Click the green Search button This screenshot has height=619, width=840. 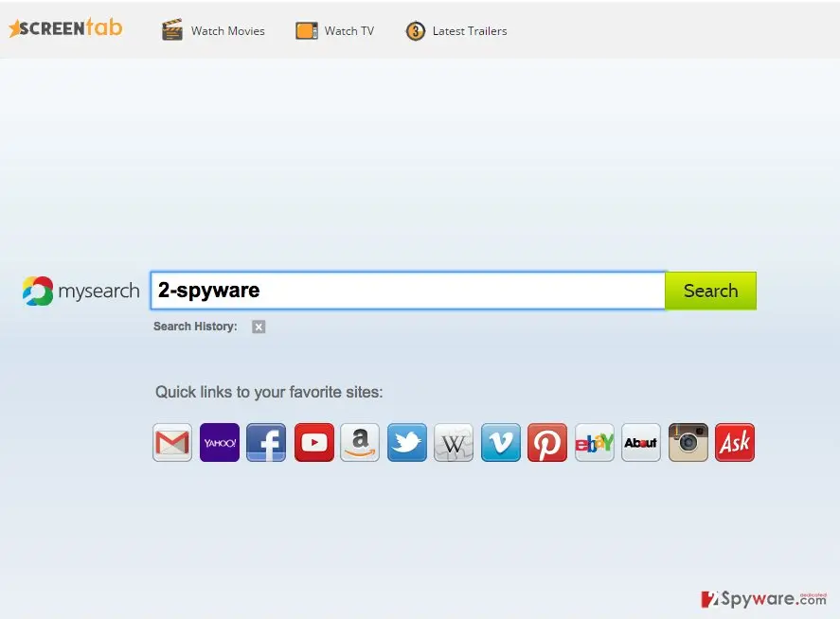711,291
